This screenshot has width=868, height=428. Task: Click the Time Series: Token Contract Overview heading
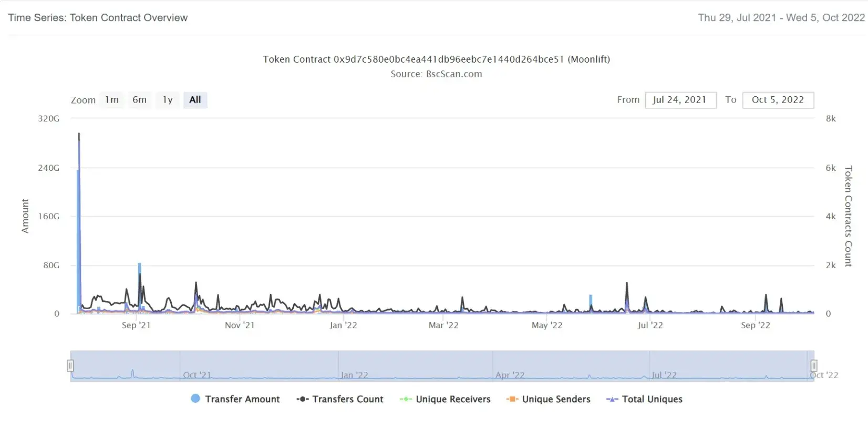tap(98, 18)
